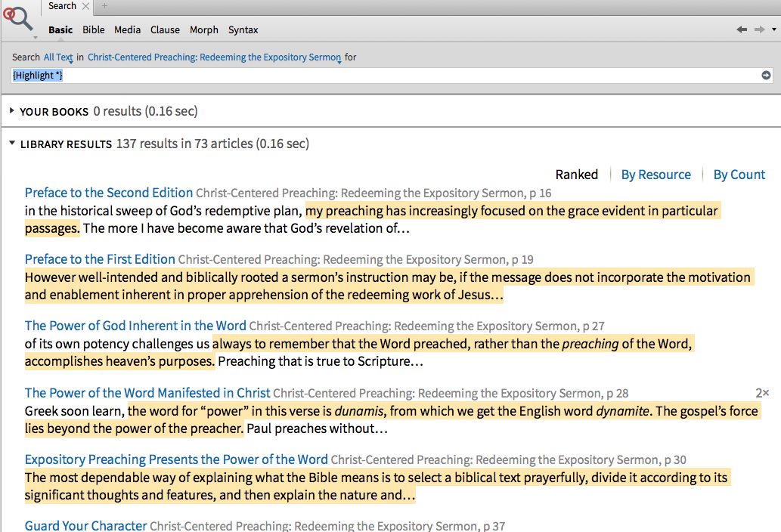Click '137 results in 73 articles' text

184,144
